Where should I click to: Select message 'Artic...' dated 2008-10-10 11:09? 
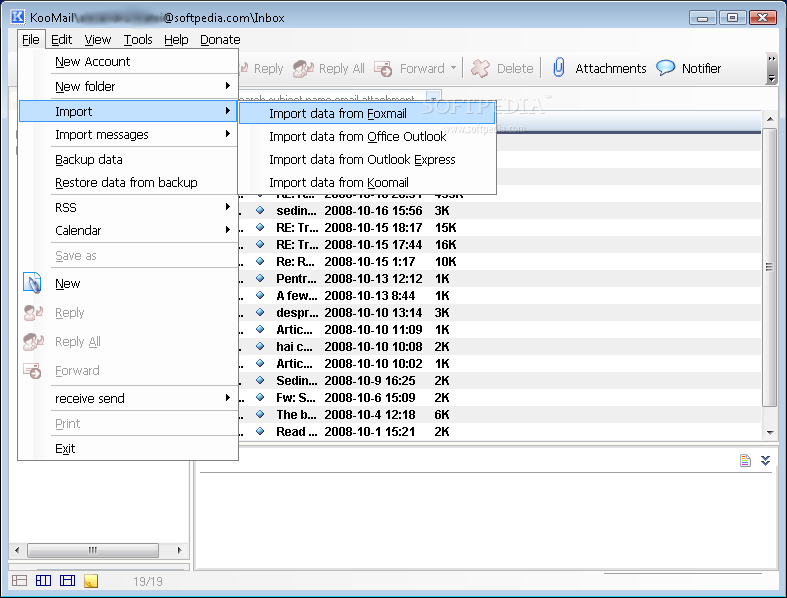(499, 329)
